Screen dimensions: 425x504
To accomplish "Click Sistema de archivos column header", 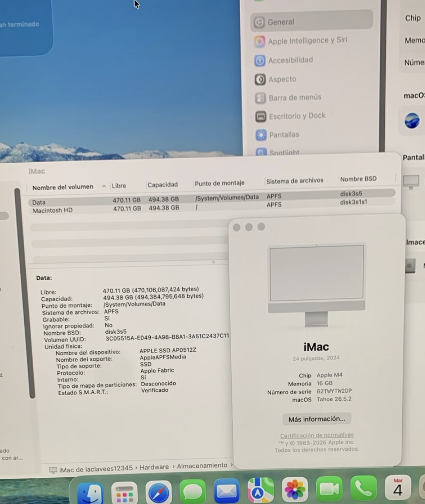I will [295, 181].
